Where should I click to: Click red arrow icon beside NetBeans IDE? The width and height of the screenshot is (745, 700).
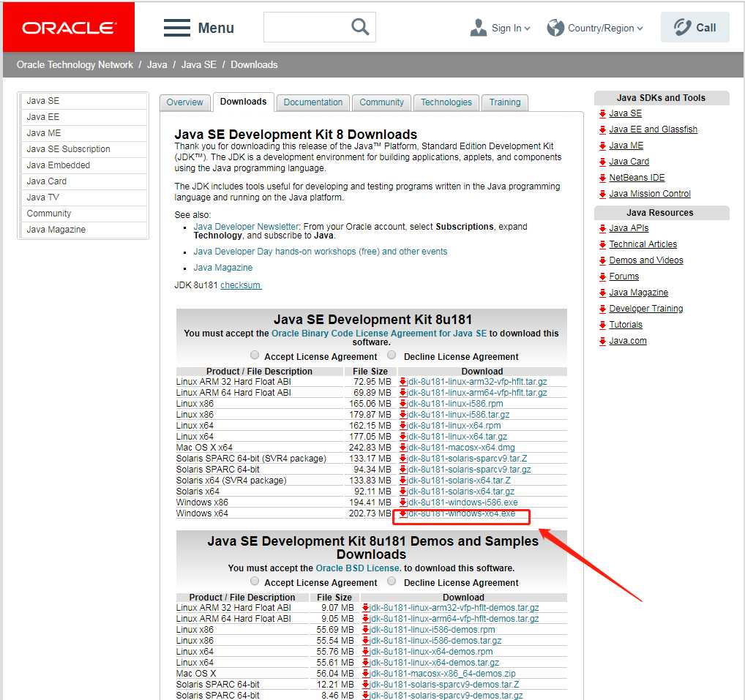click(602, 178)
